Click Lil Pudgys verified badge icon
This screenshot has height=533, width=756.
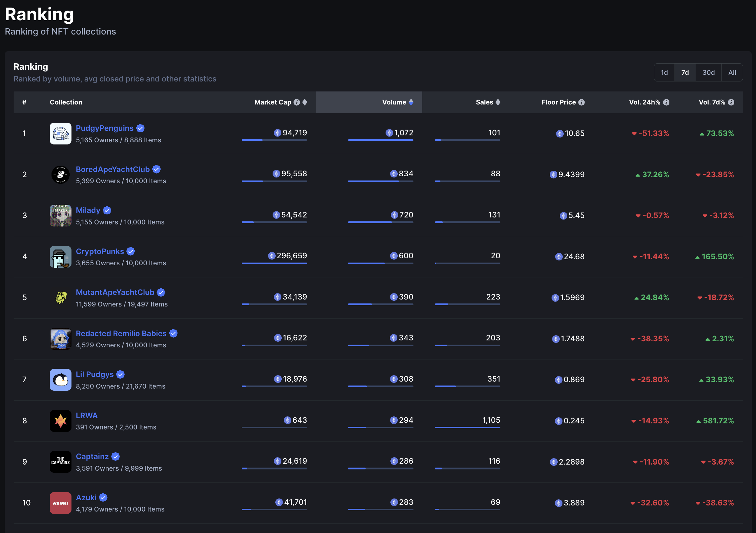(x=121, y=375)
